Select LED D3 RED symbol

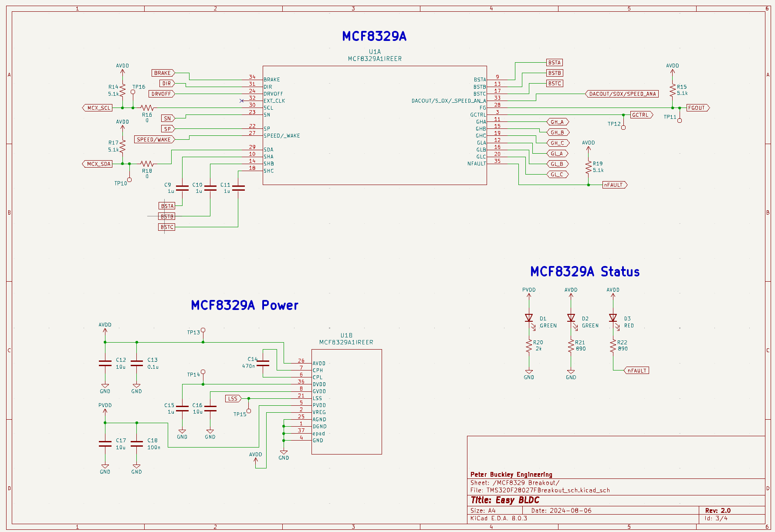coord(613,319)
